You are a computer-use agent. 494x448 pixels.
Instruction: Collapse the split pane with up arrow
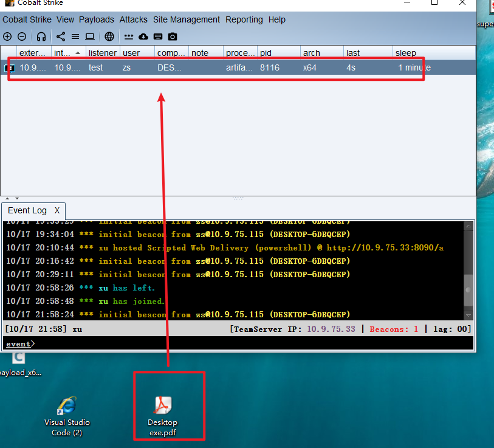7,198
